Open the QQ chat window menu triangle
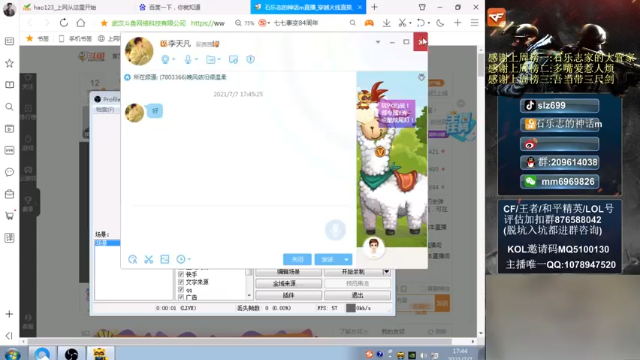This screenshot has width=640, height=360. tap(378, 42)
